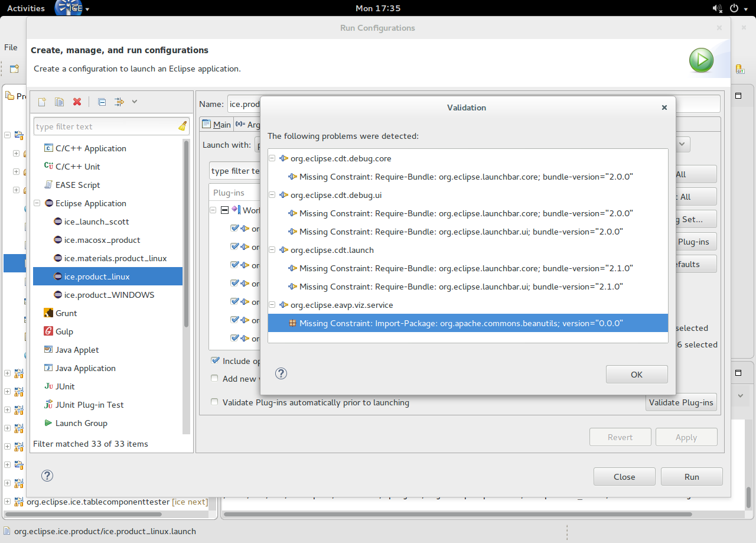Click OK in the Validation dialog
Viewport: 756px width, 543px height.
(637, 375)
